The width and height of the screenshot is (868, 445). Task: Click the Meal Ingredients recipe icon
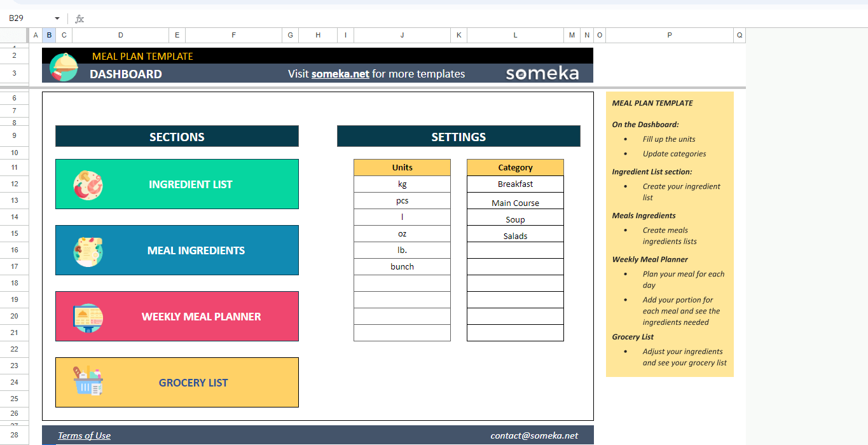pos(88,250)
